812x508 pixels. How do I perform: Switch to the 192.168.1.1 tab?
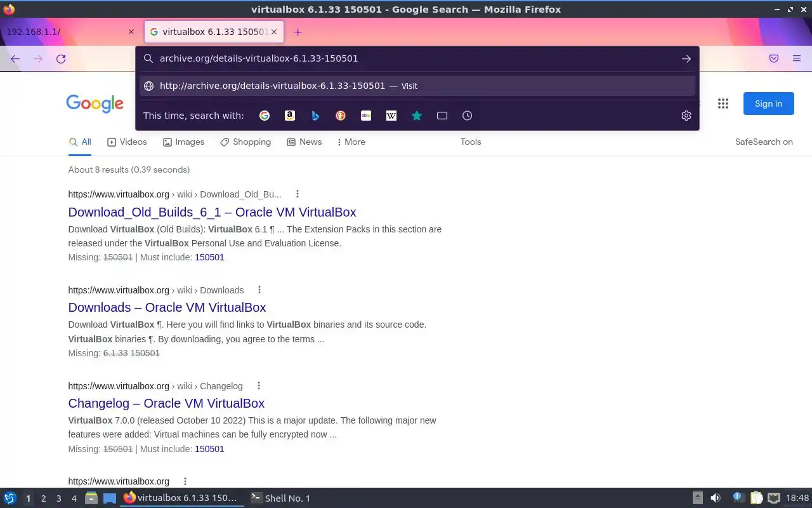click(70, 32)
